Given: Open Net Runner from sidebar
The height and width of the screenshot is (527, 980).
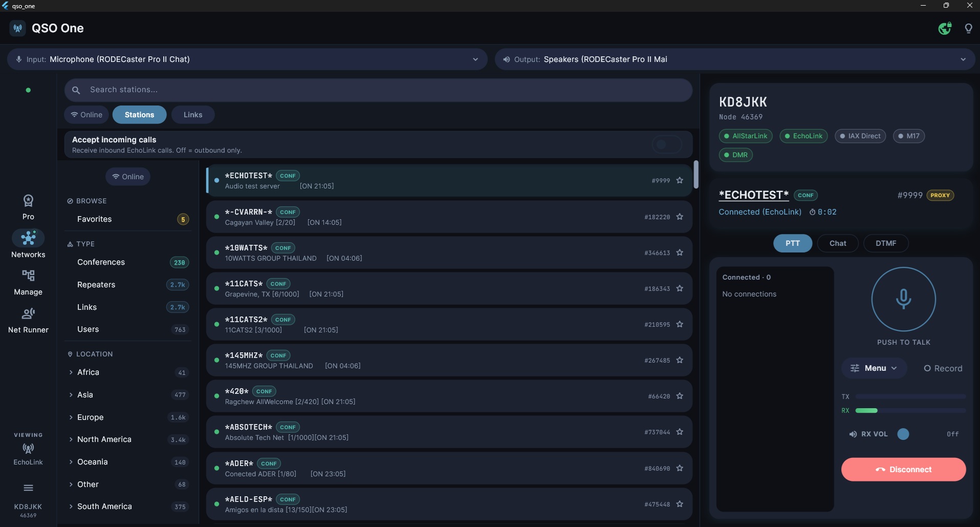Looking at the screenshot, I should click(x=28, y=321).
